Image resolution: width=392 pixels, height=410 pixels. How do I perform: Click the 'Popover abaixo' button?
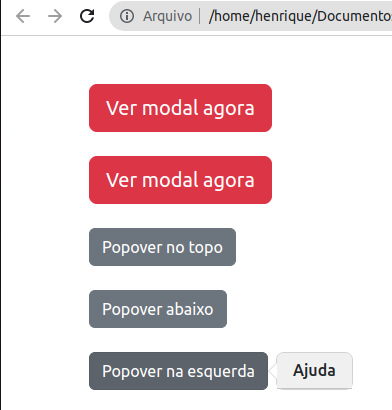(158, 309)
